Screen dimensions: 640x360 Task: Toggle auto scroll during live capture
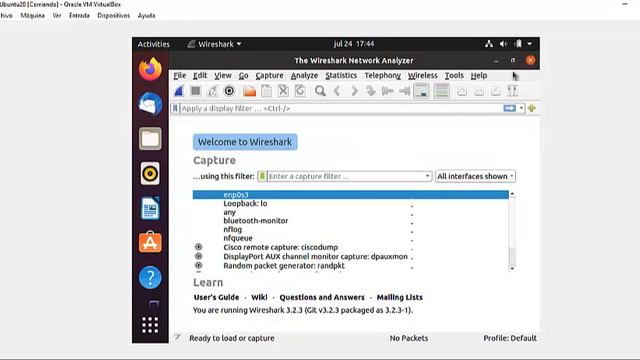(x=422, y=91)
